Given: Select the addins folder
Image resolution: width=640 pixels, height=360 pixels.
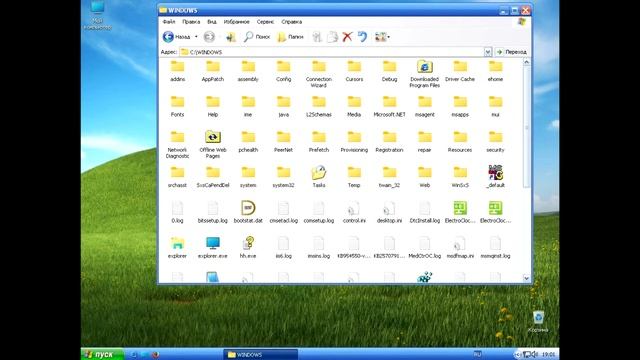Looking at the screenshot, I should pyautogui.click(x=177, y=71).
